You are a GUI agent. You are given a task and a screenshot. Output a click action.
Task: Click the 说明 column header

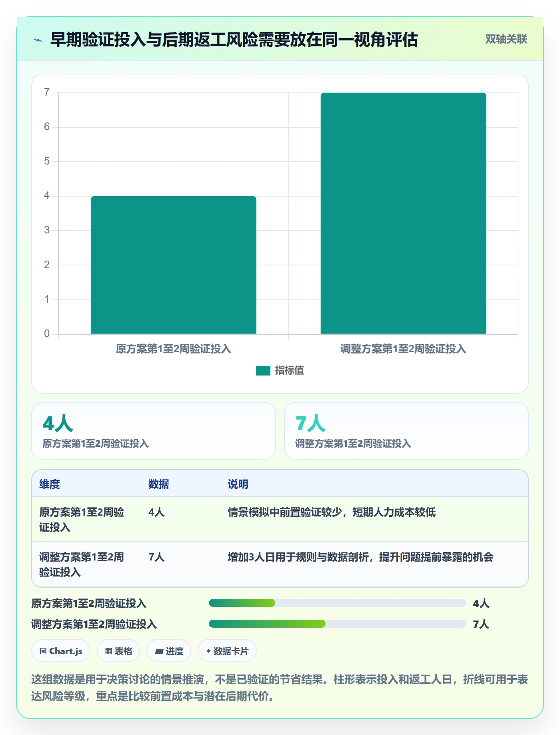click(238, 484)
